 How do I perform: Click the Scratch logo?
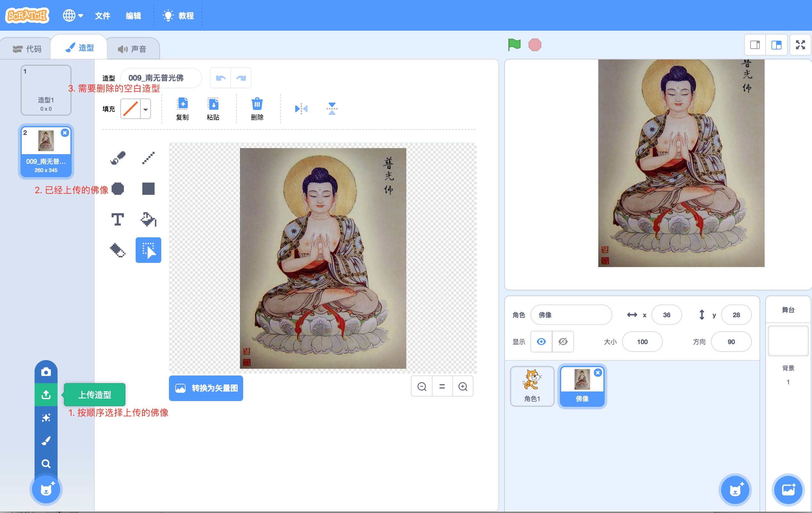click(27, 15)
